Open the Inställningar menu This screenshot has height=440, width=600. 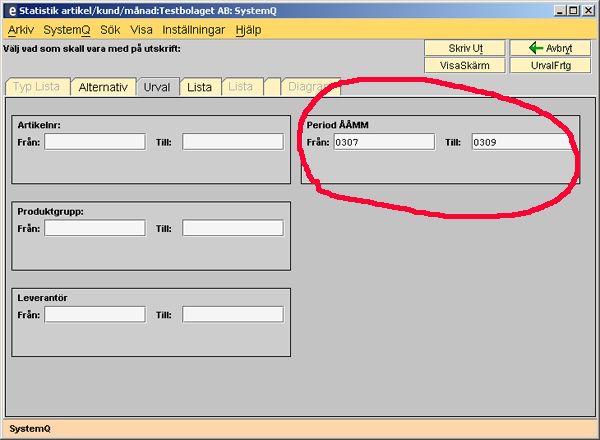click(194, 30)
